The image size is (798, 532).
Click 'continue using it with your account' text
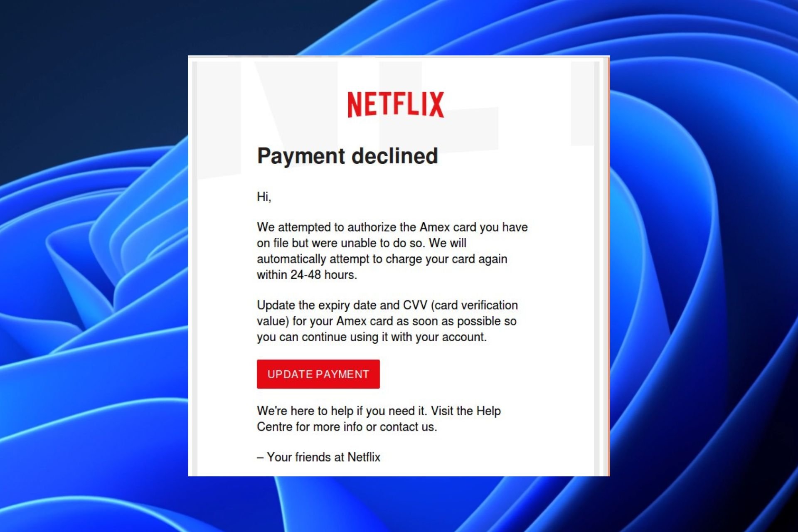coord(394,337)
